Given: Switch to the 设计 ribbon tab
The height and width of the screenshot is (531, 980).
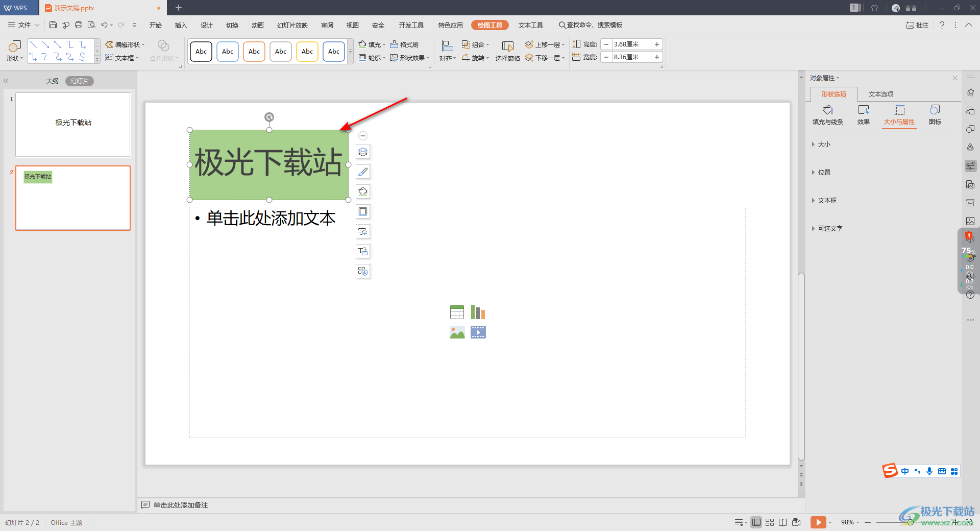Looking at the screenshot, I should pos(207,25).
